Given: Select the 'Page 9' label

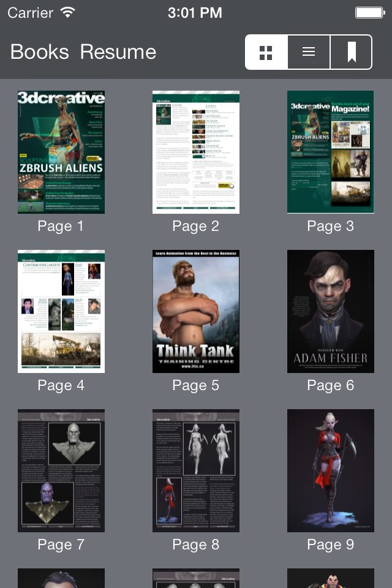Looking at the screenshot, I should pos(330,545).
